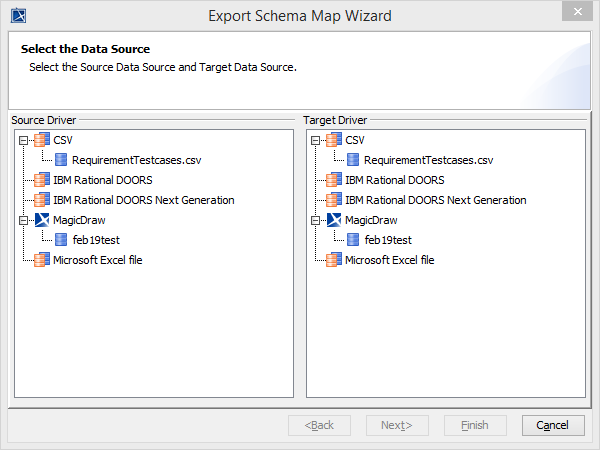
Task: Click the wizard icon in title bar
Action: pos(18,15)
